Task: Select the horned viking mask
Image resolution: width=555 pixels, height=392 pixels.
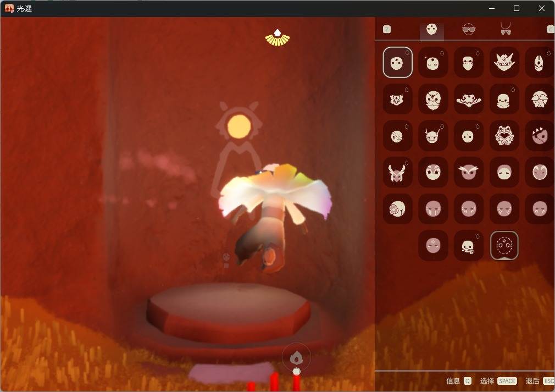Action: pos(433,135)
